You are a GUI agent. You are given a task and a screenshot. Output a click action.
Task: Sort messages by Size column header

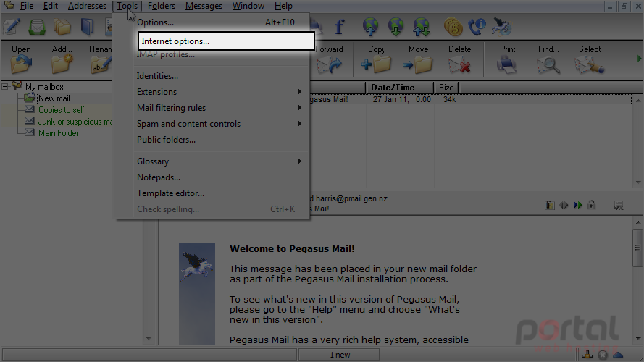pos(446,88)
